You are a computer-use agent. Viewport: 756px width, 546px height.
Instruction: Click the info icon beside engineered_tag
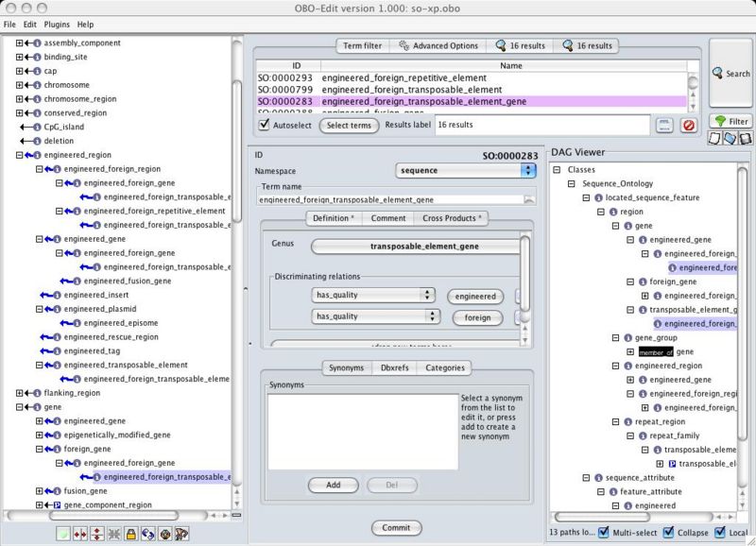coord(57,350)
